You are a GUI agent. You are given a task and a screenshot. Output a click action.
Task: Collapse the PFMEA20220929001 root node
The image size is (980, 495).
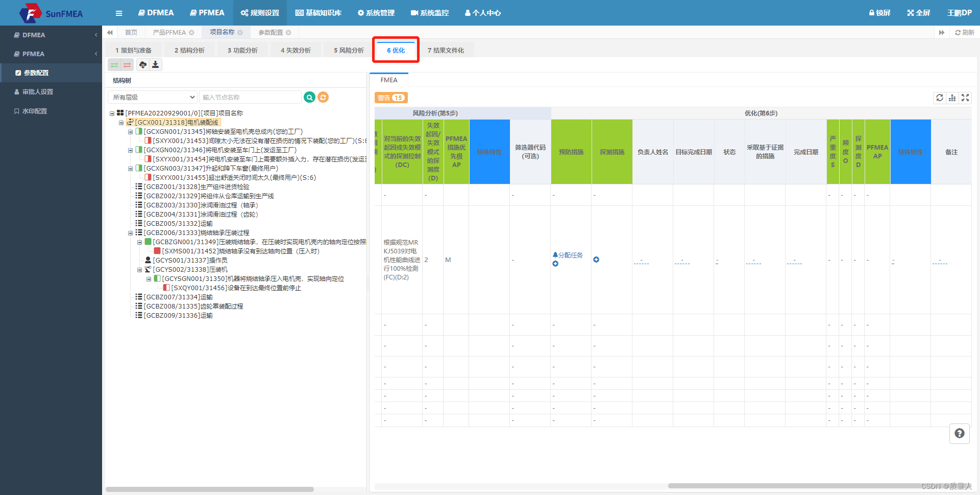112,113
